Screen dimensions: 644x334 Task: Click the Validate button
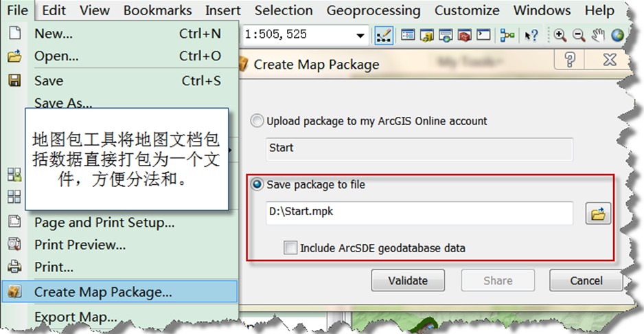coord(408,280)
